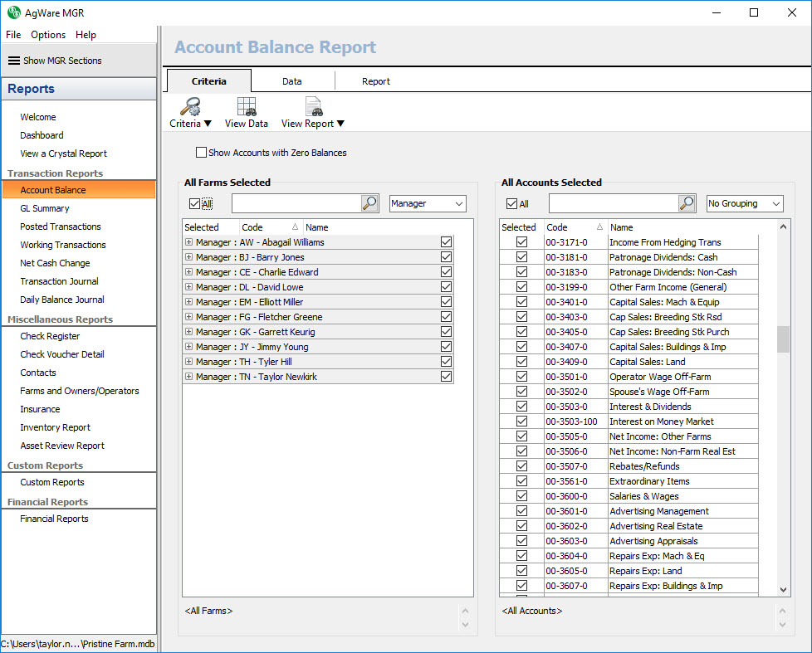812x653 pixels.
Task: Click the View Report document icon
Action: click(313, 107)
